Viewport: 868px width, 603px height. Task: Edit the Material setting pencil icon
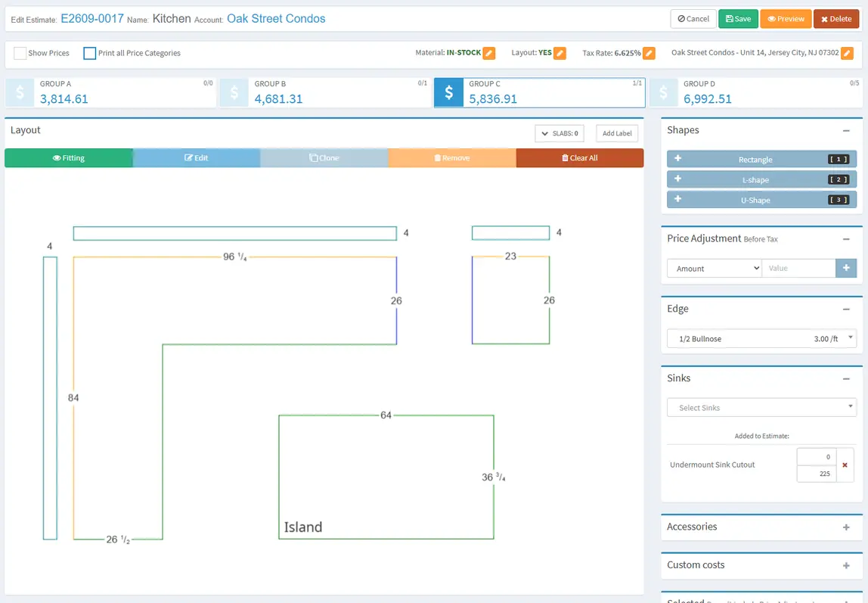tap(488, 53)
